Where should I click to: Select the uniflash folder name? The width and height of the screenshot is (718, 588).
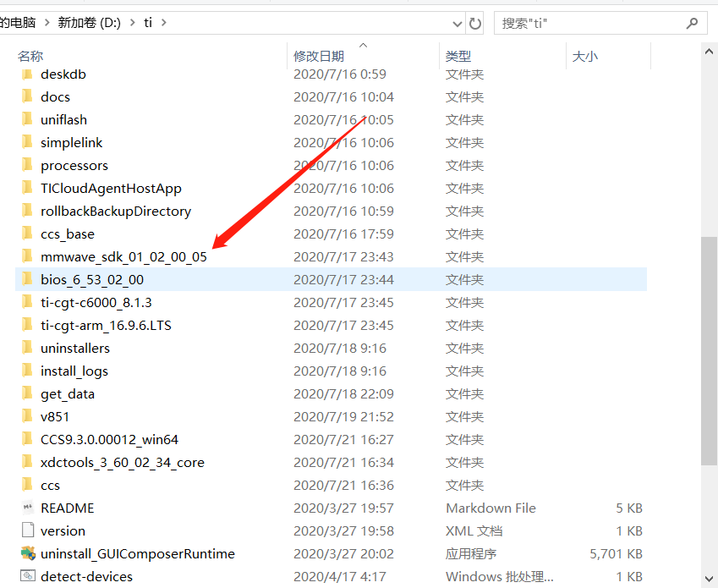(63, 120)
